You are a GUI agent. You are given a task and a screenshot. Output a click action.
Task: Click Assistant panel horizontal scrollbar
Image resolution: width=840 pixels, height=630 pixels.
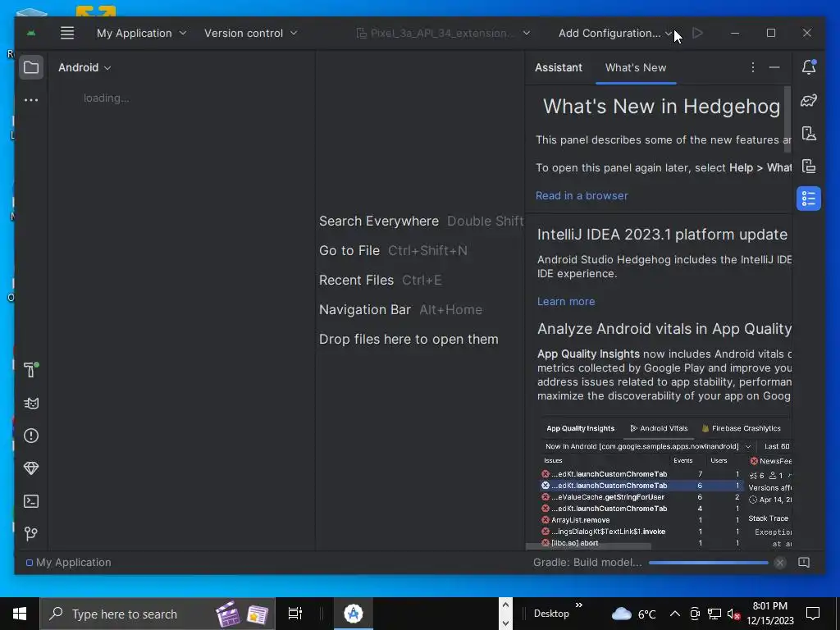click(588, 546)
